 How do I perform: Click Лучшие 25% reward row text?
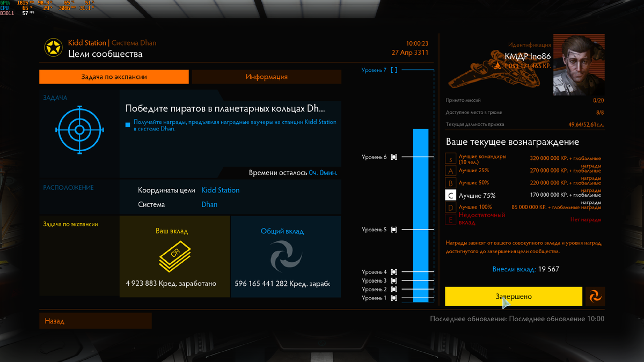pos(474,171)
